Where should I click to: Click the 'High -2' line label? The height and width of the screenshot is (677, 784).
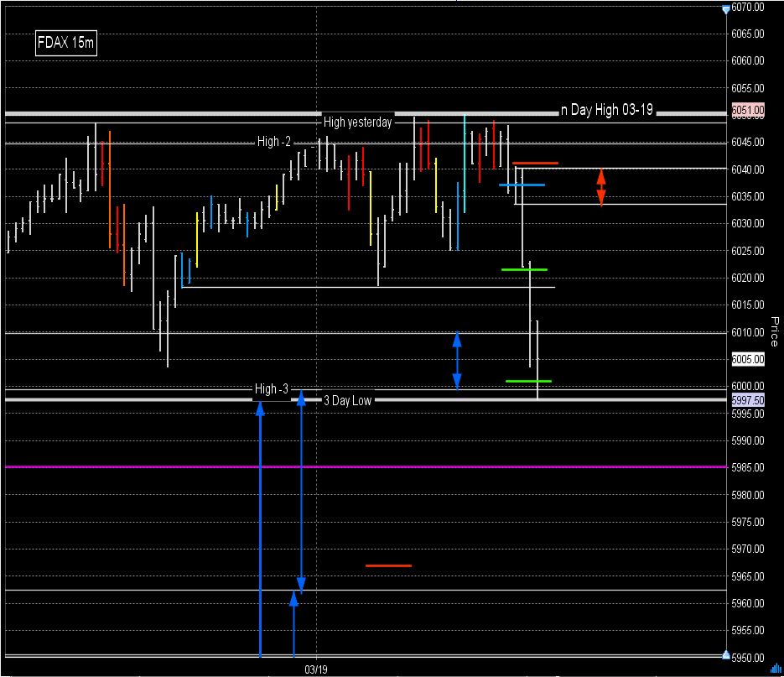tap(273, 142)
